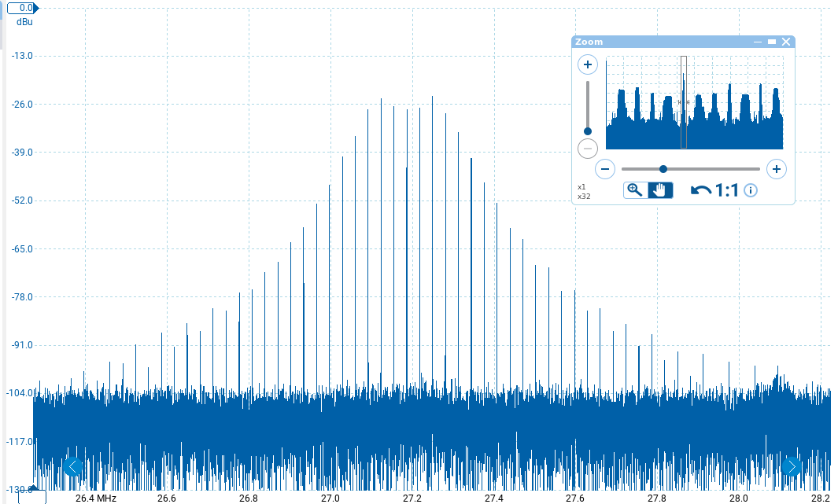Click the horizontal zoom slider thumb
Viewport: 838px width, 504px height.
click(x=663, y=168)
